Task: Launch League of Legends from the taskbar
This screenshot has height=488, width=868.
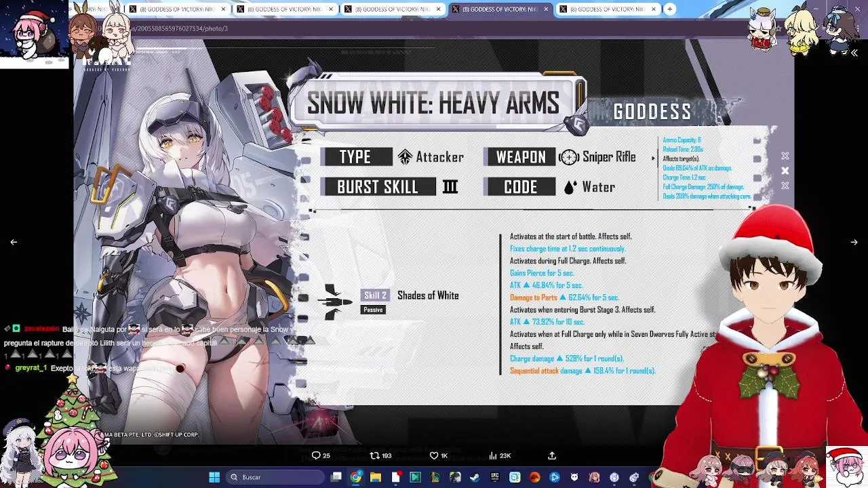Action: [x=435, y=477]
